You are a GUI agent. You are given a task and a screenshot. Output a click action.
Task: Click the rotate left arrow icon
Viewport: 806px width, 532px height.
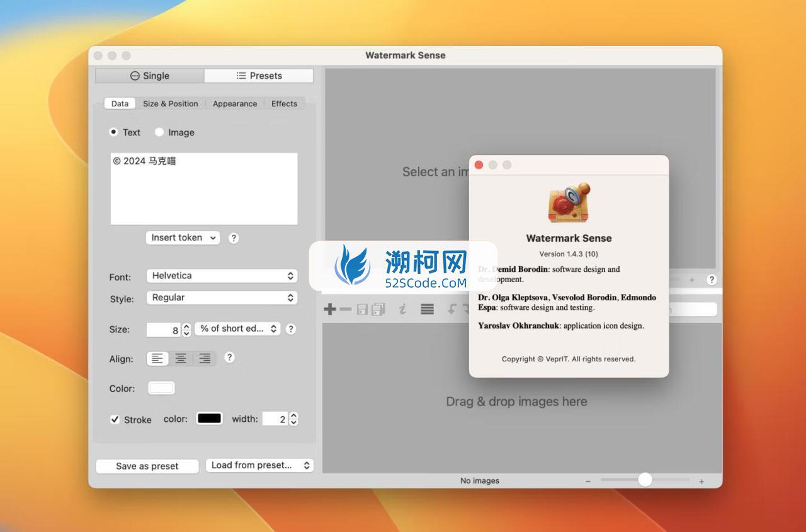[x=452, y=309]
